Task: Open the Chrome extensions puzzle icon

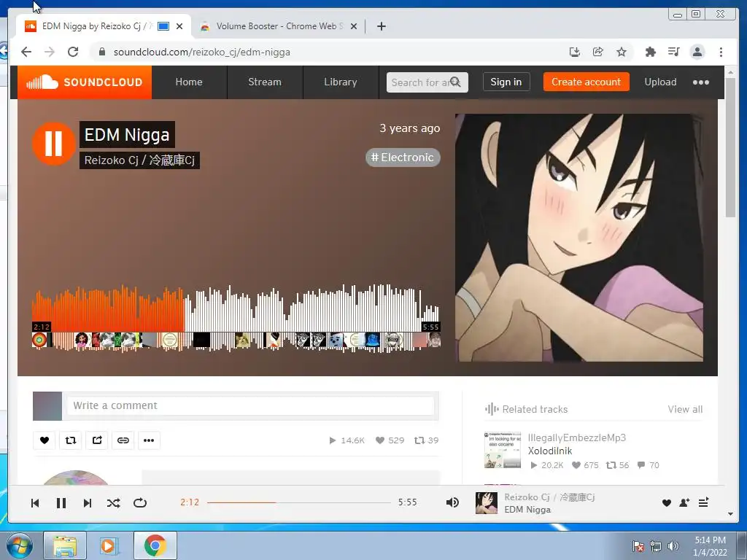Action: [x=650, y=52]
